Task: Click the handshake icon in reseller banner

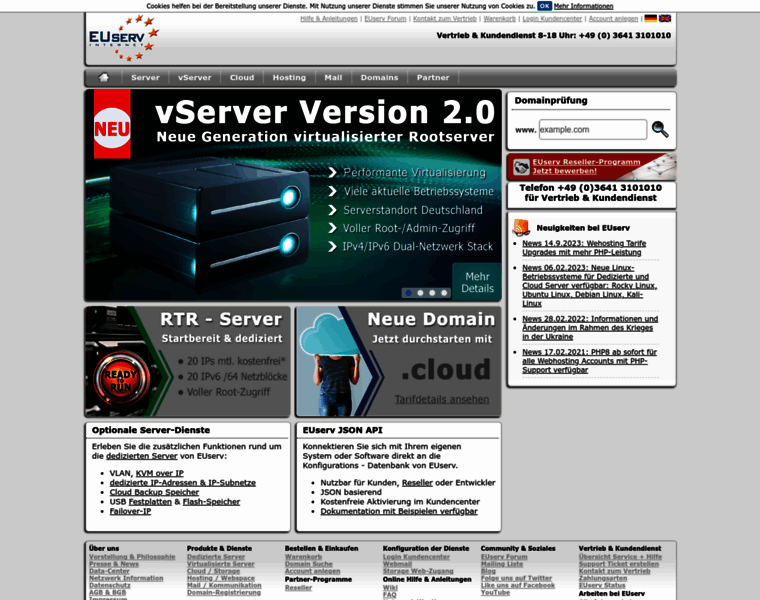Action: [521, 167]
